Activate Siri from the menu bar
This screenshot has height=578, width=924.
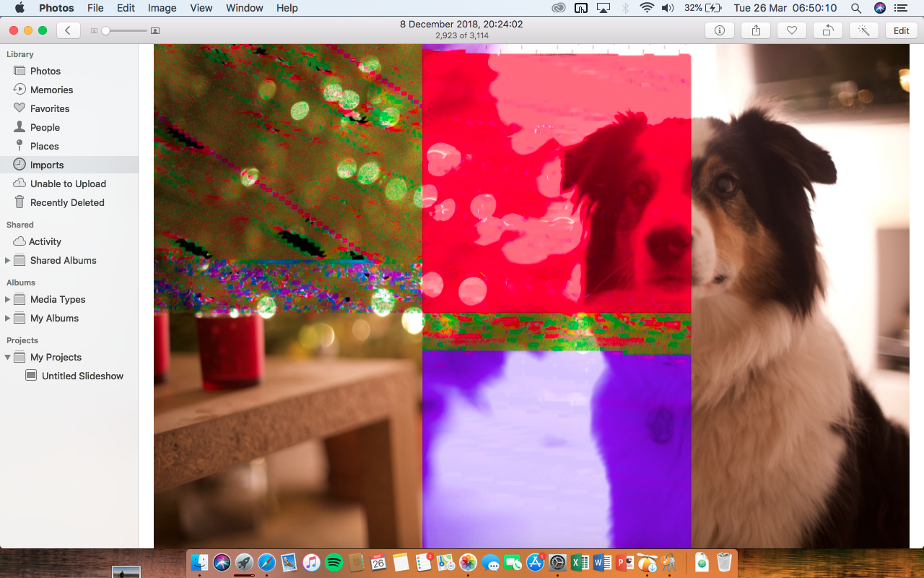click(879, 8)
